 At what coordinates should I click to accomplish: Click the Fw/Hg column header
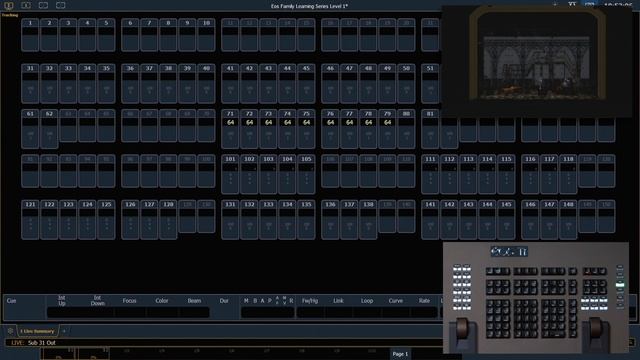tap(310, 301)
